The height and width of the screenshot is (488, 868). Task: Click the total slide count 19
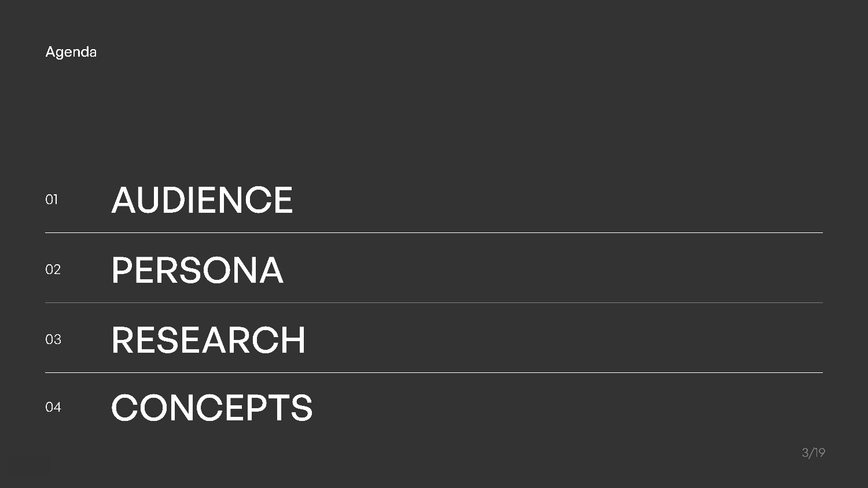pyautogui.click(x=819, y=453)
